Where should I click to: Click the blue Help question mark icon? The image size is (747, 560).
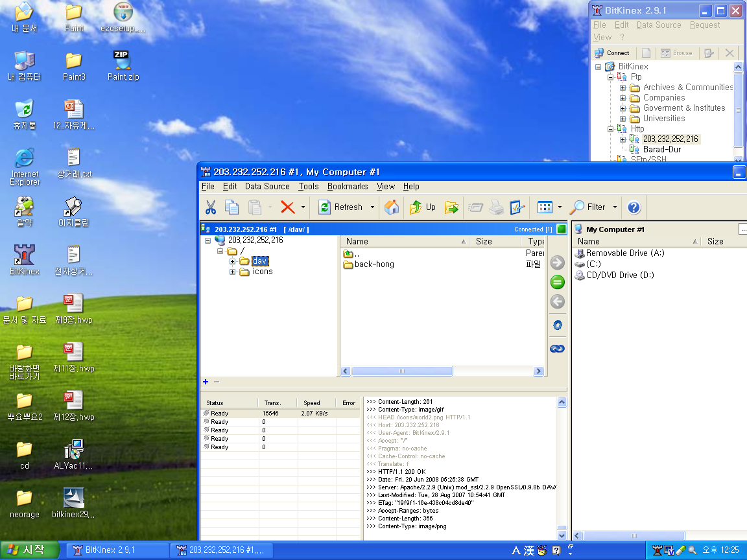point(634,207)
